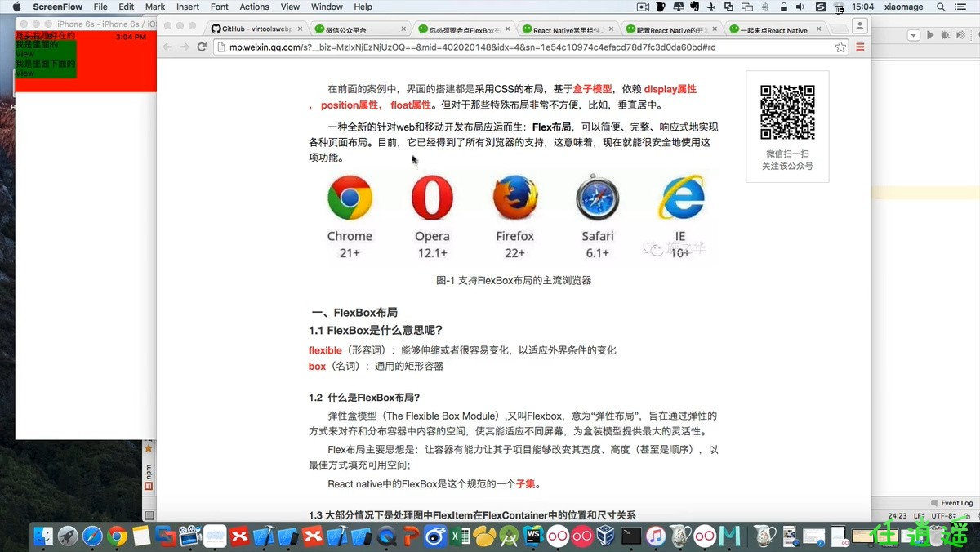Image resolution: width=980 pixels, height=552 pixels.
Task: Click the WeChat QR code image
Action: click(x=787, y=112)
